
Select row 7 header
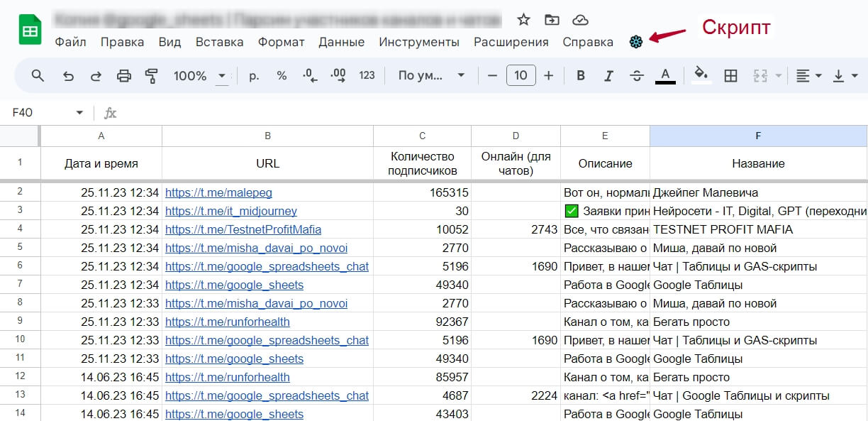20,285
